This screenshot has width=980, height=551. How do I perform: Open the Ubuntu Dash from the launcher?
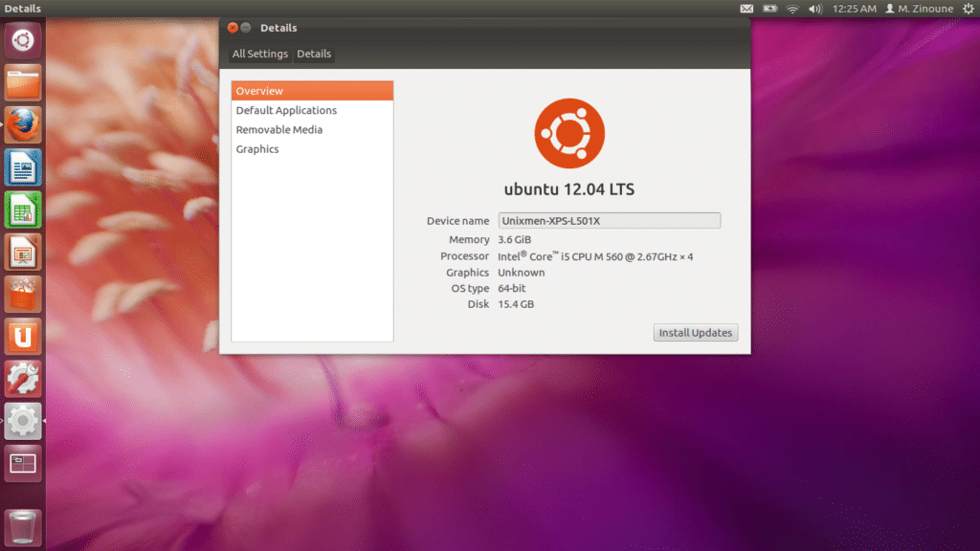[22, 39]
